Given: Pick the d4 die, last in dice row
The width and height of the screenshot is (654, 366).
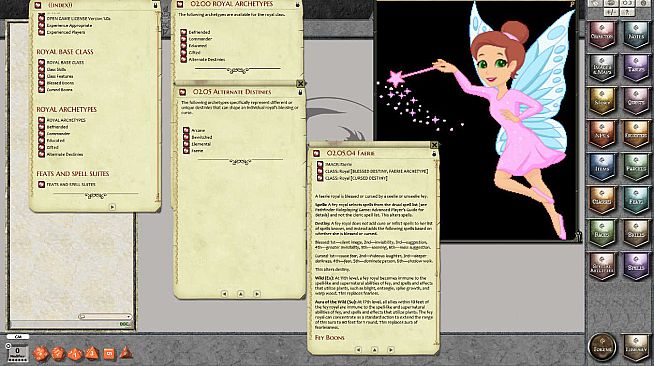Looking at the screenshot, I should [x=126, y=353].
